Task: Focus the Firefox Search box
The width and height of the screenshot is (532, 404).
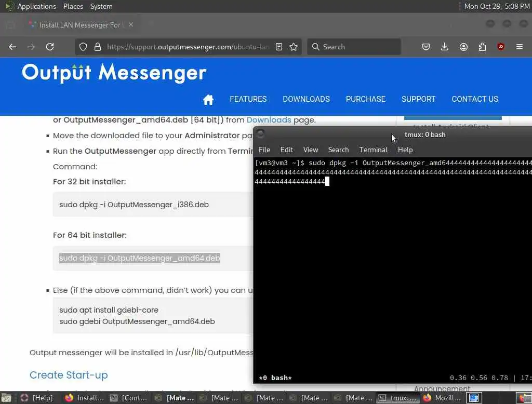Action: point(354,47)
